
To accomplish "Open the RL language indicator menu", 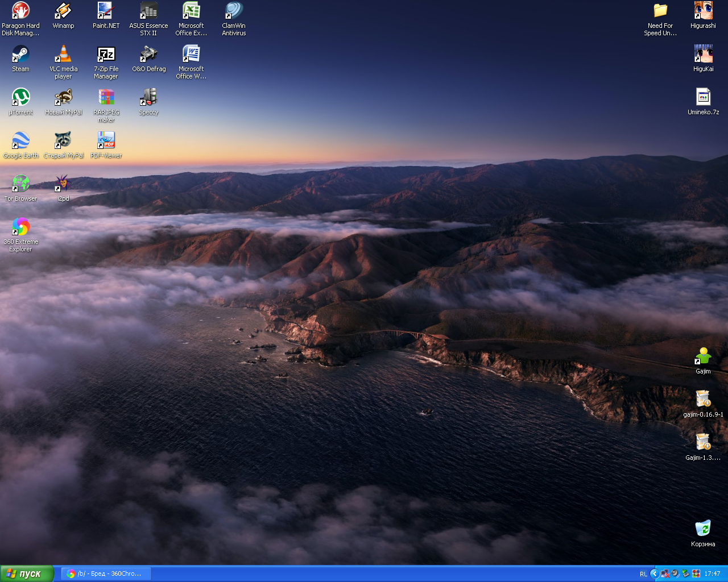I will coord(643,574).
